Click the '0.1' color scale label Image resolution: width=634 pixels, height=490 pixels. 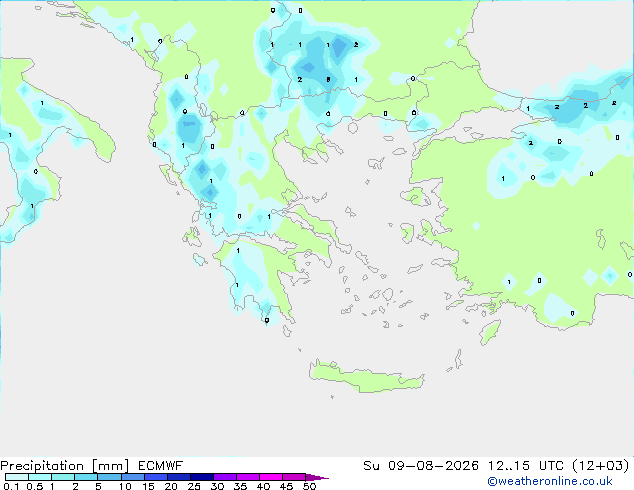pos(11,486)
